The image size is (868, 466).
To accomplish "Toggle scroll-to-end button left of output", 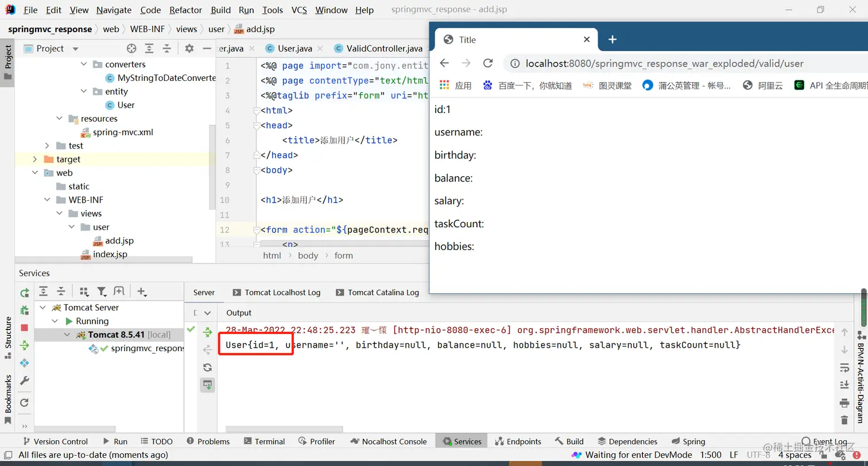I will pyautogui.click(x=207, y=385).
